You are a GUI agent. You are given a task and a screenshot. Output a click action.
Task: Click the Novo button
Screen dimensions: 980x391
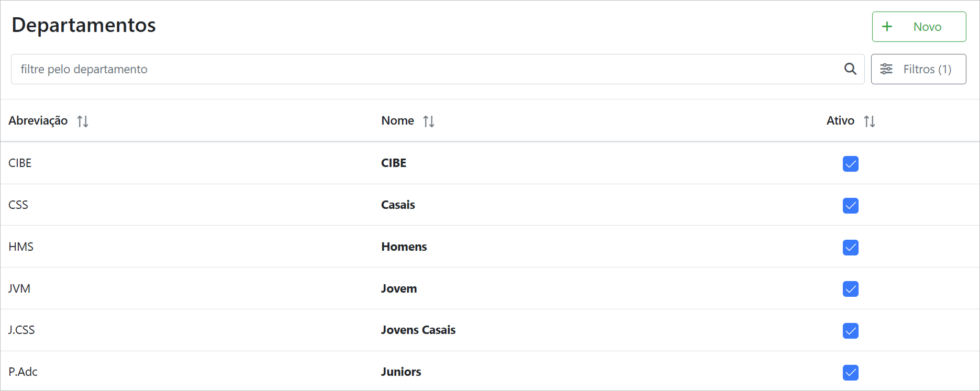919,27
